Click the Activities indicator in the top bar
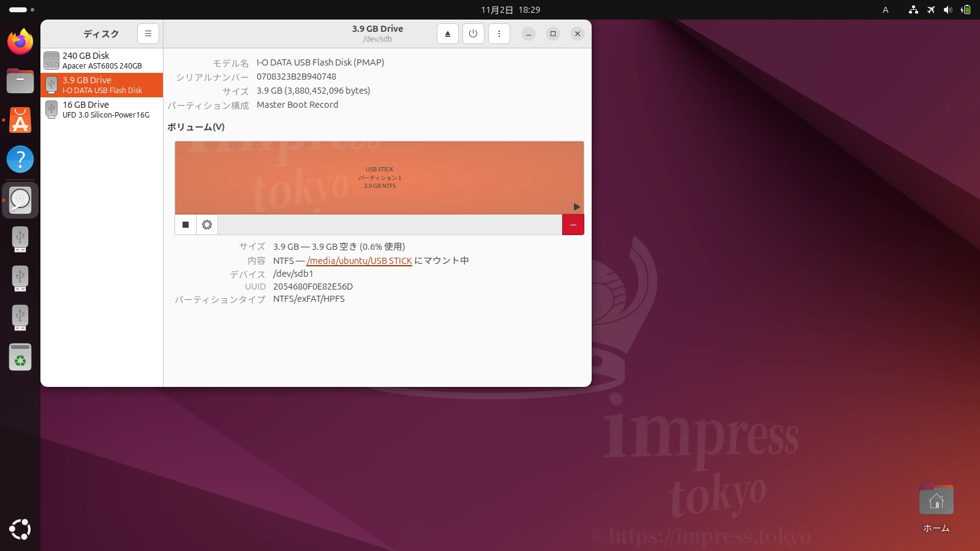 tap(21, 10)
